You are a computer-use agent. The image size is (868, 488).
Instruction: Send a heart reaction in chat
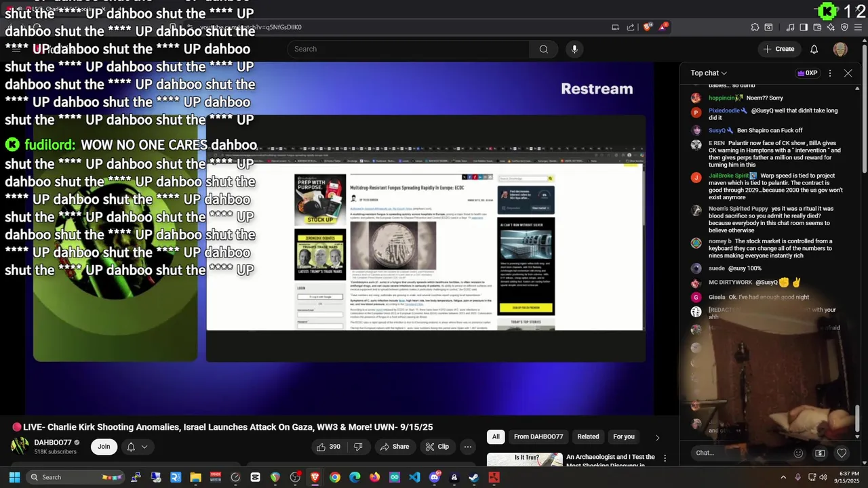pos(842,453)
